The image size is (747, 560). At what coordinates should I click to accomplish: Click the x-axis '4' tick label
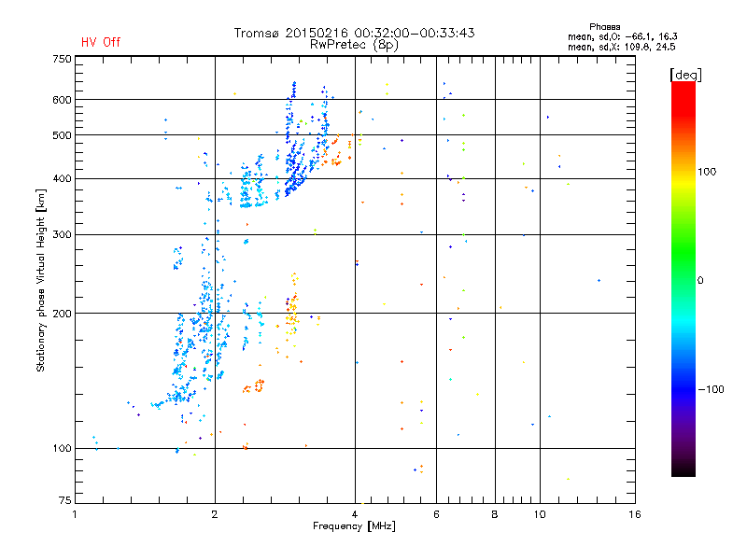(x=355, y=514)
